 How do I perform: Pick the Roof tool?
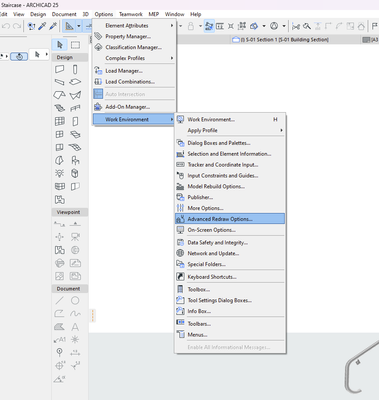point(60,95)
